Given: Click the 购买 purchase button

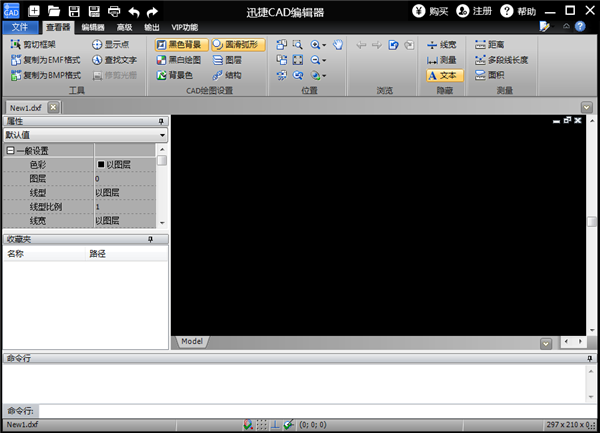Looking at the screenshot, I should pyautogui.click(x=430, y=11).
